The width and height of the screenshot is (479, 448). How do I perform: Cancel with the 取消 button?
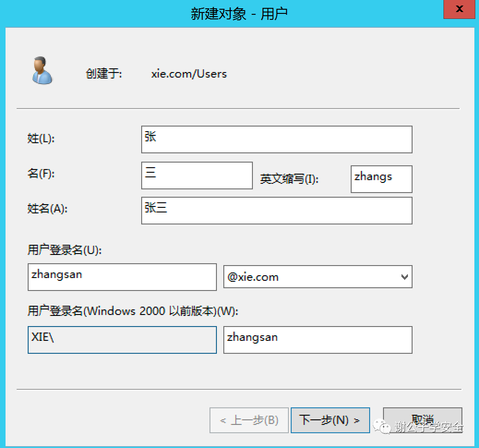(423, 420)
